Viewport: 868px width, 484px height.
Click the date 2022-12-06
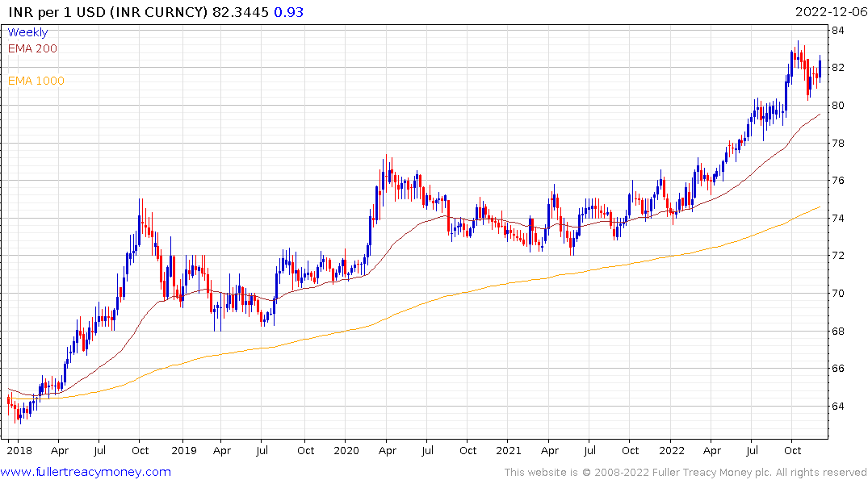click(x=831, y=12)
